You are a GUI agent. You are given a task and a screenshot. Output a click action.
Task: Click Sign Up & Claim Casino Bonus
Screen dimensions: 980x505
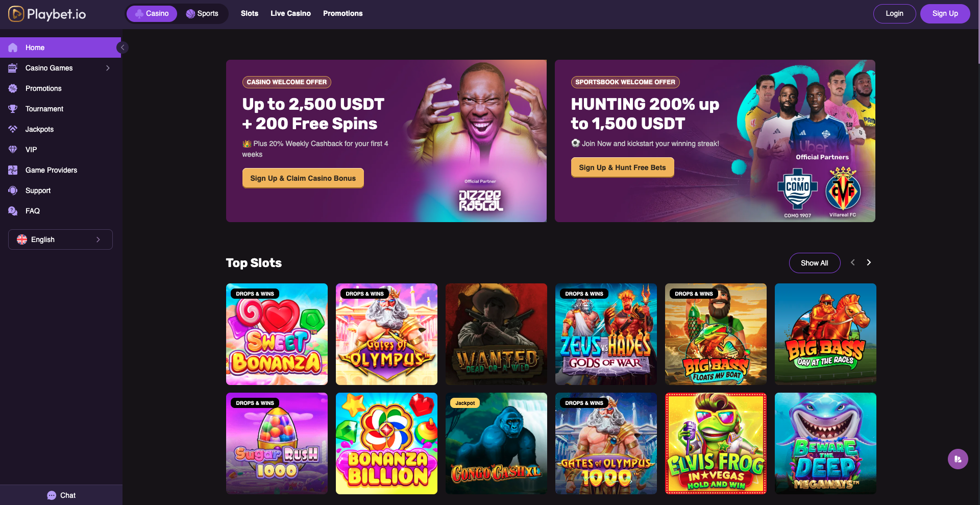click(303, 178)
